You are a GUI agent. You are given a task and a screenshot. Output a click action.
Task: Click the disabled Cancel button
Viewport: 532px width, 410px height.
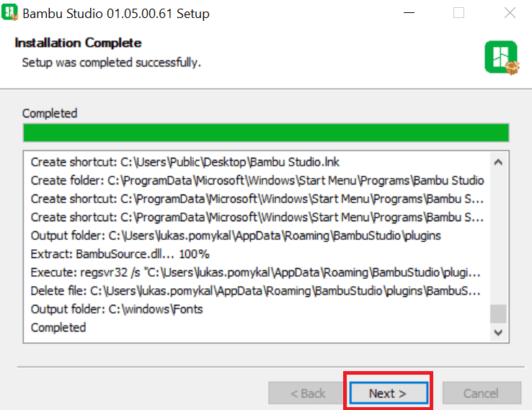[x=482, y=393]
